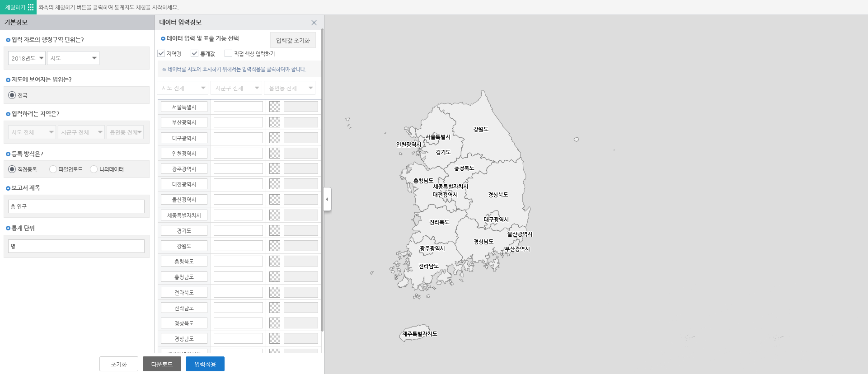Click the data panel vertical scrollbar
868x374 pixels.
coord(322,180)
